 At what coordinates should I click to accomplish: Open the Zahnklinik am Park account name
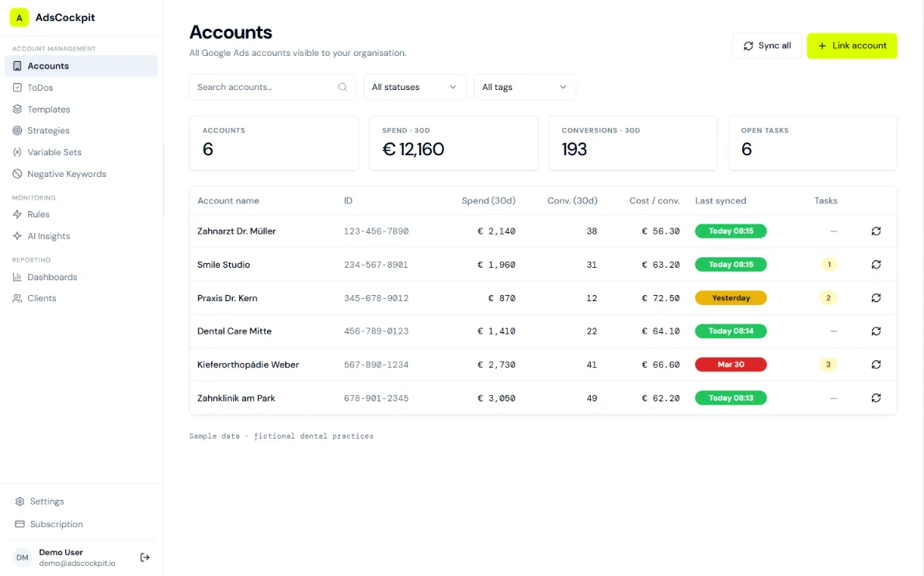tap(236, 398)
